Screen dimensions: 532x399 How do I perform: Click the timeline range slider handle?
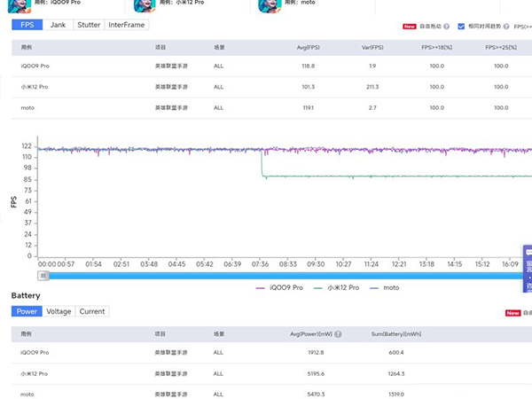pyautogui.click(x=43, y=275)
